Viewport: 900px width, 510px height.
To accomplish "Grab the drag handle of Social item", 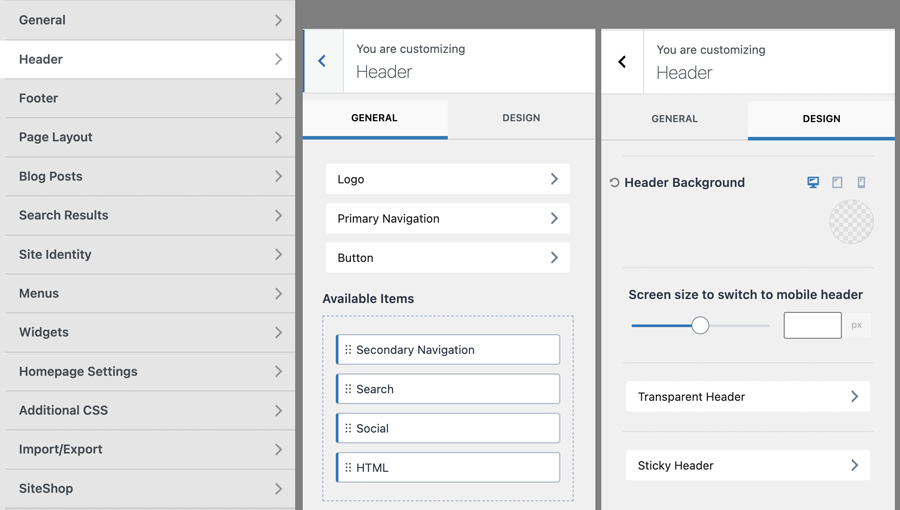I will pyautogui.click(x=348, y=428).
